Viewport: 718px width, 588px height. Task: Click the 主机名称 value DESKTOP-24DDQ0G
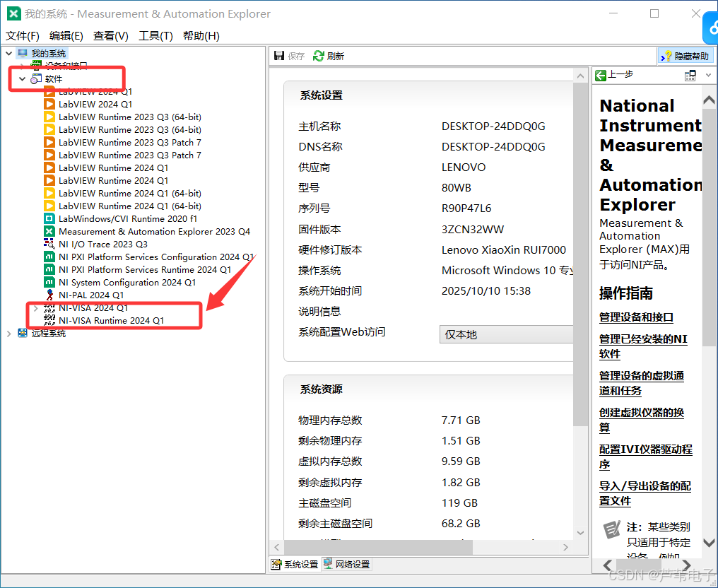(x=493, y=127)
